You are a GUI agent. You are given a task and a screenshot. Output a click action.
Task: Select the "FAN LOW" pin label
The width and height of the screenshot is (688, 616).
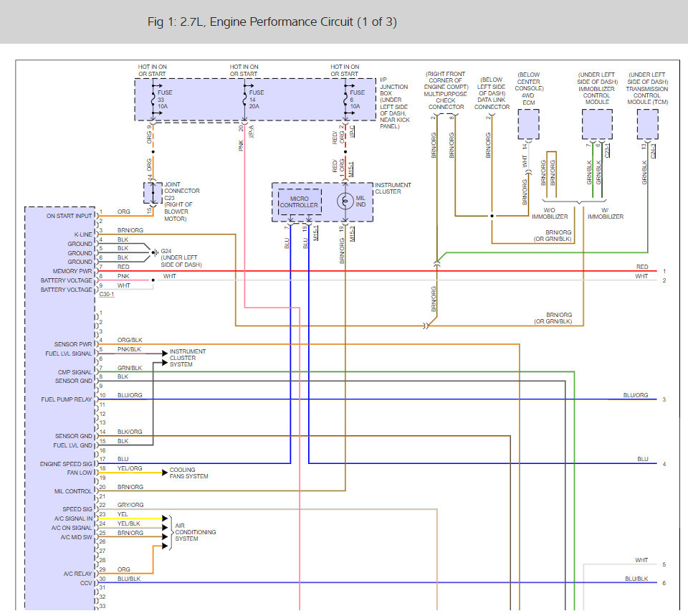[80, 473]
